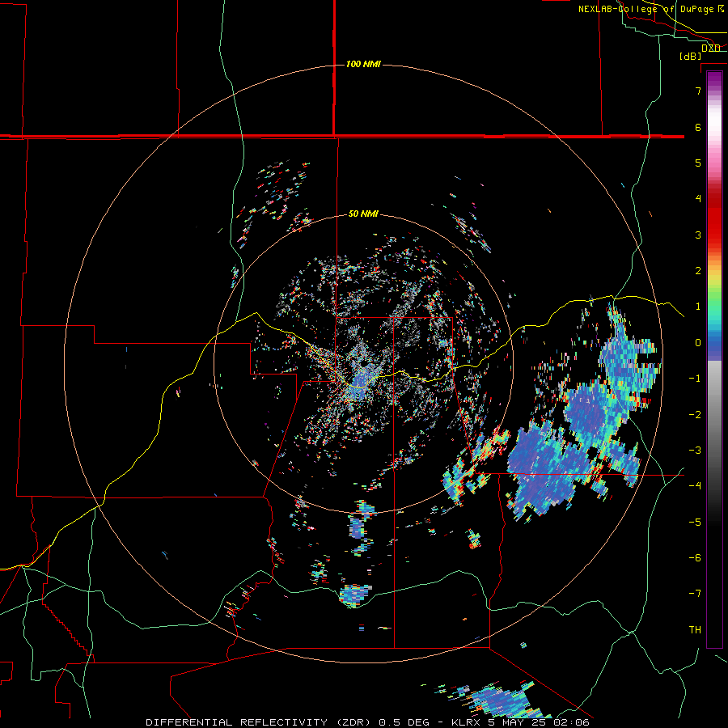Click the 50 NMI range ring label

point(363,214)
